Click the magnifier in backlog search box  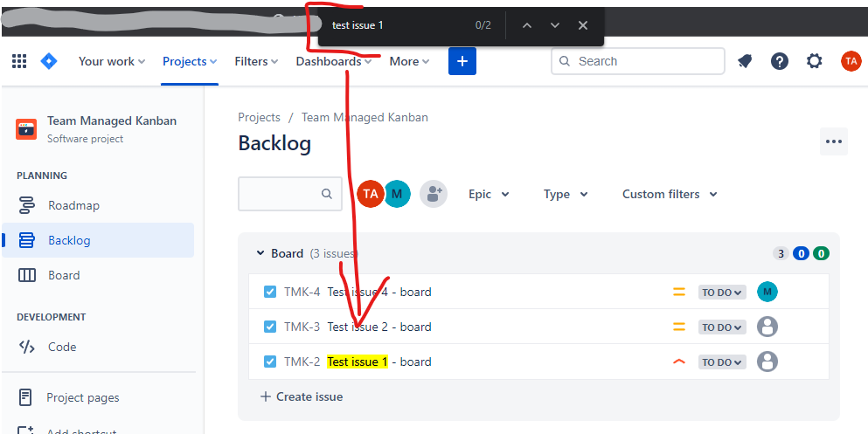click(x=327, y=194)
